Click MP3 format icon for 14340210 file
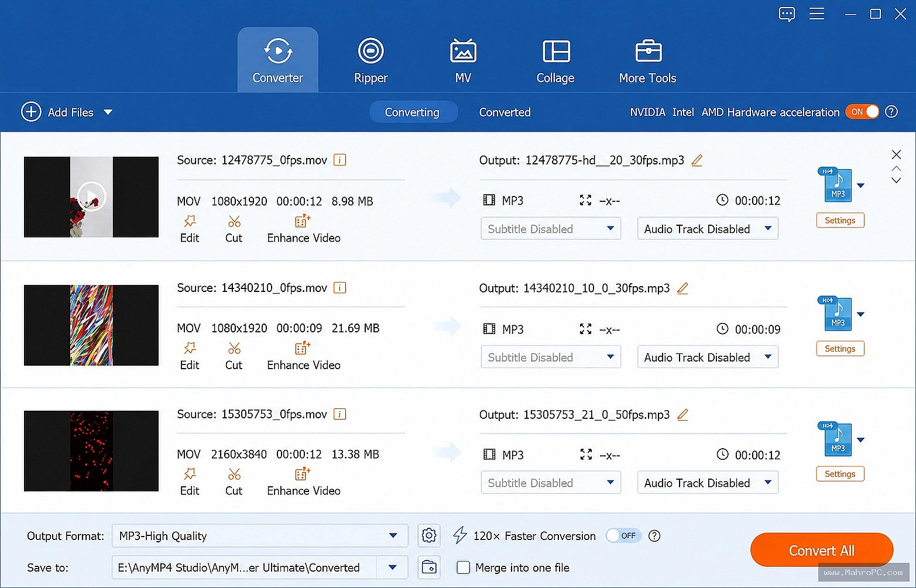 tap(836, 314)
